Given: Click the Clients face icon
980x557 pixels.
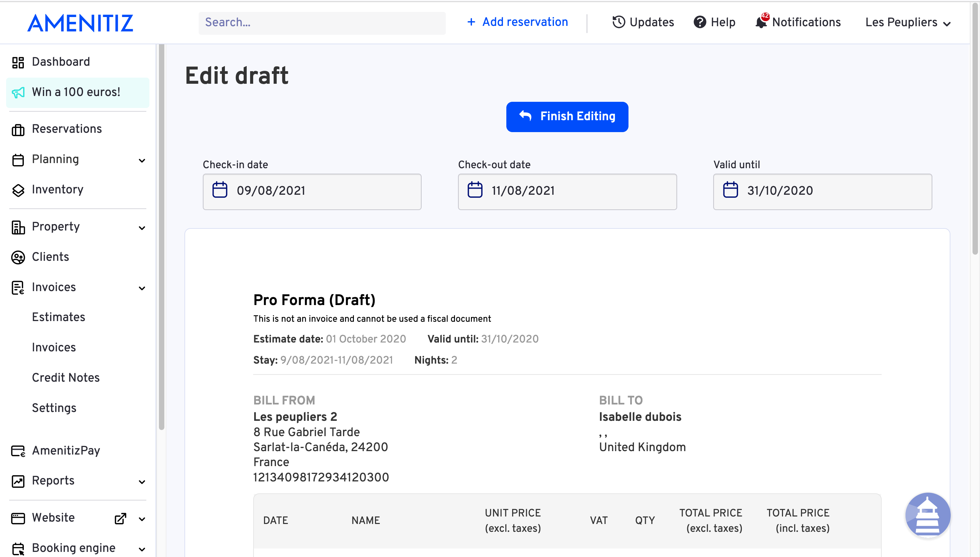Looking at the screenshot, I should pyautogui.click(x=18, y=257).
